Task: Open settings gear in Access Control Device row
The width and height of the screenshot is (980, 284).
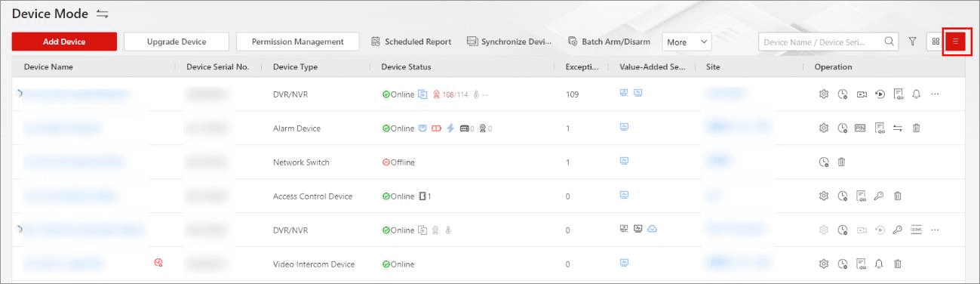Action: coord(825,196)
